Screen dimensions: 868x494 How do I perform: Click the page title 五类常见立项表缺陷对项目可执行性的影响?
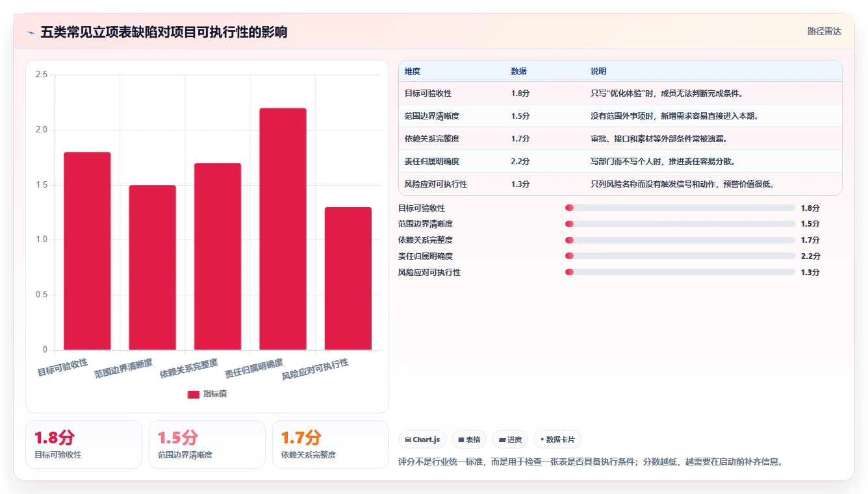pyautogui.click(x=164, y=32)
